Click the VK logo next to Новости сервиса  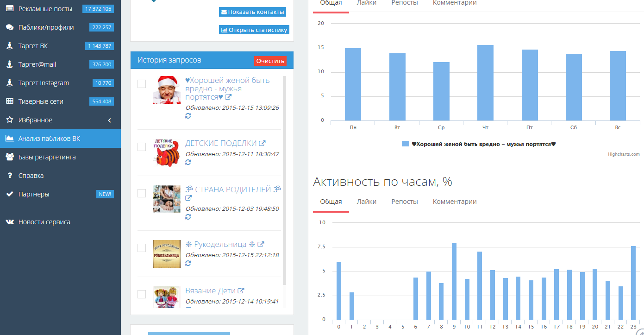point(9,222)
